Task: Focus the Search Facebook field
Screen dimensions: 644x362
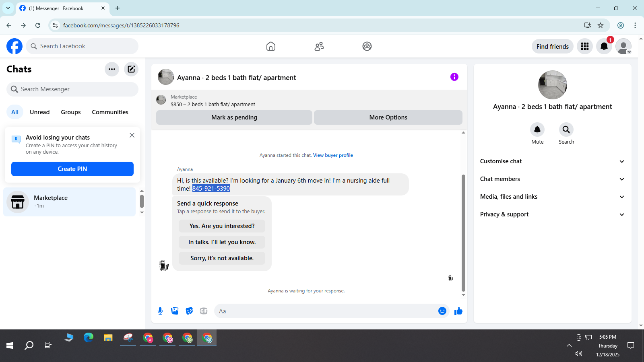Action: pyautogui.click(x=82, y=46)
